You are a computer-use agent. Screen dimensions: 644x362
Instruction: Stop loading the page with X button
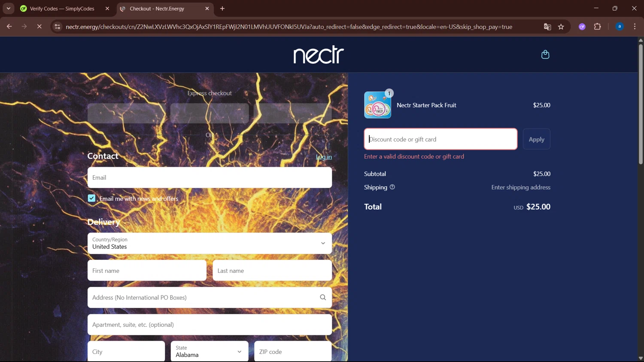coord(39,27)
